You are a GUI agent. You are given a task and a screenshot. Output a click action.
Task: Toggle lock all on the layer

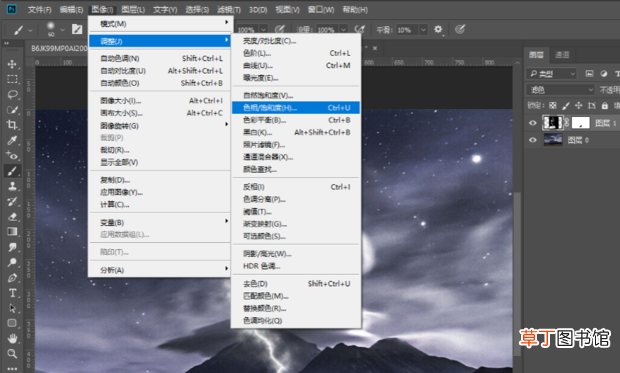click(x=605, y=106)
